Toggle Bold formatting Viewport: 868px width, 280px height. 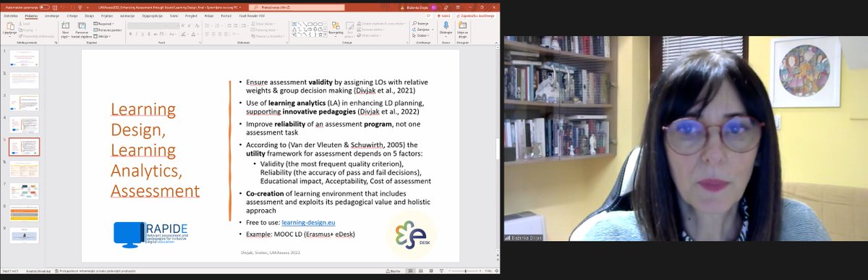(x=131, y=34)
